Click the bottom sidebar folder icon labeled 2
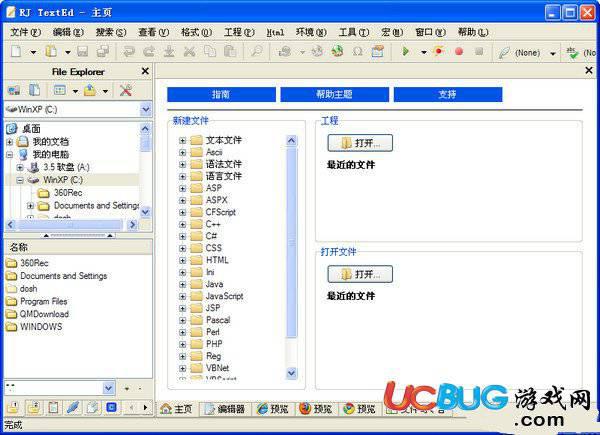The height and width of the screenshot is (435, 600). click(x=34, y=408)
